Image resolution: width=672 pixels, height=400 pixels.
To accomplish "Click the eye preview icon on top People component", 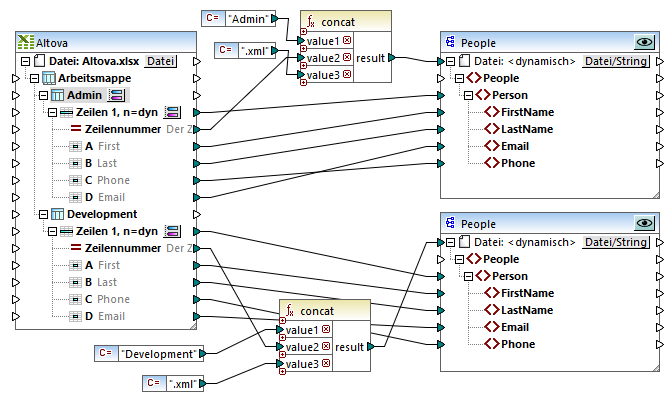I will (645, 43).
